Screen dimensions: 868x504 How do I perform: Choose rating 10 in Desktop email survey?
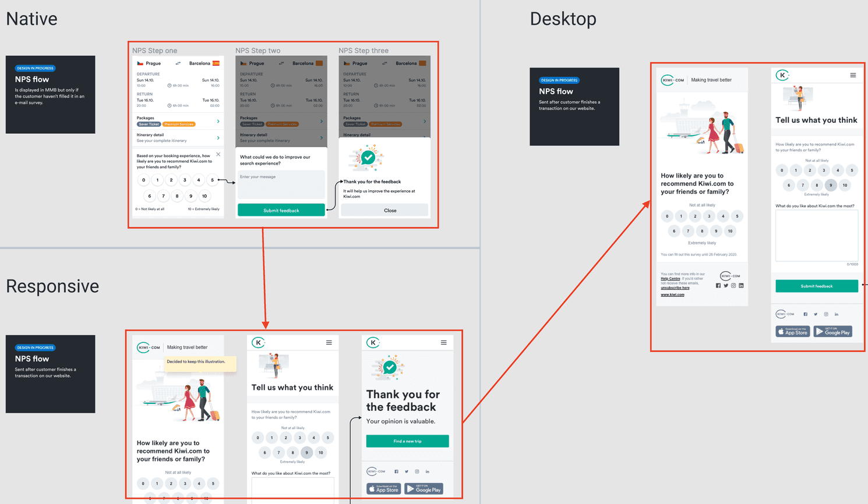[x=730, y=231]
